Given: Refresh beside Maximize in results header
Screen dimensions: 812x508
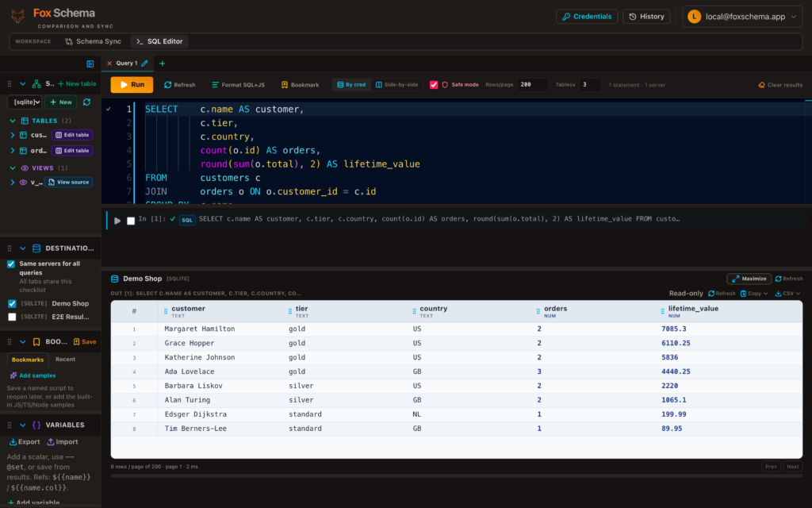Looking at the screenshot, I should (x=789, y=279).
